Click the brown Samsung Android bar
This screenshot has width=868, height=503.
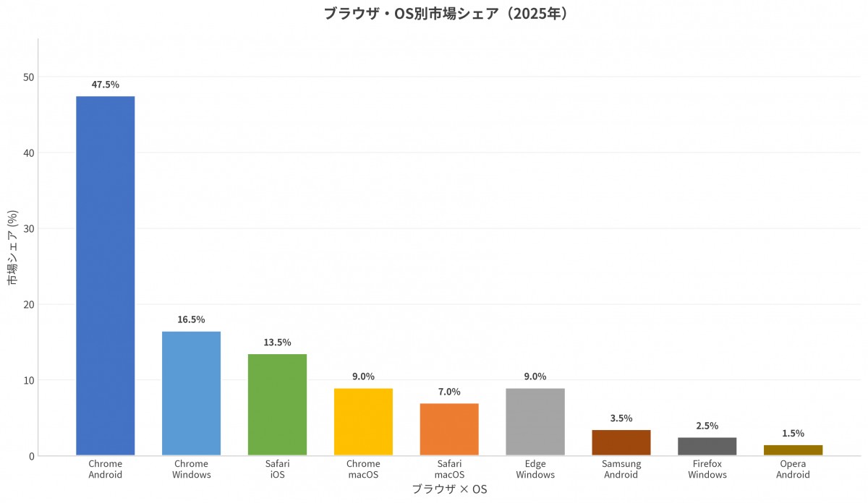(x=621, y=442)
